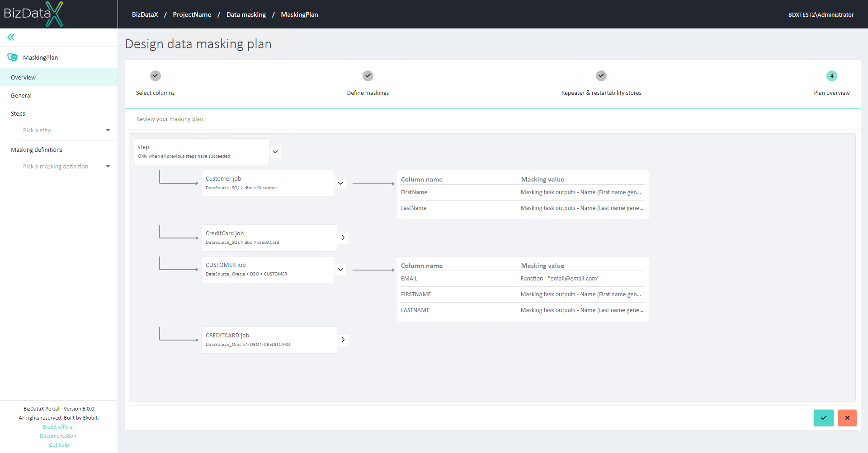Click step 4 Plan overview circle
Image resolution: width=868 pixels, height=453 pixels.
[832, 76]
